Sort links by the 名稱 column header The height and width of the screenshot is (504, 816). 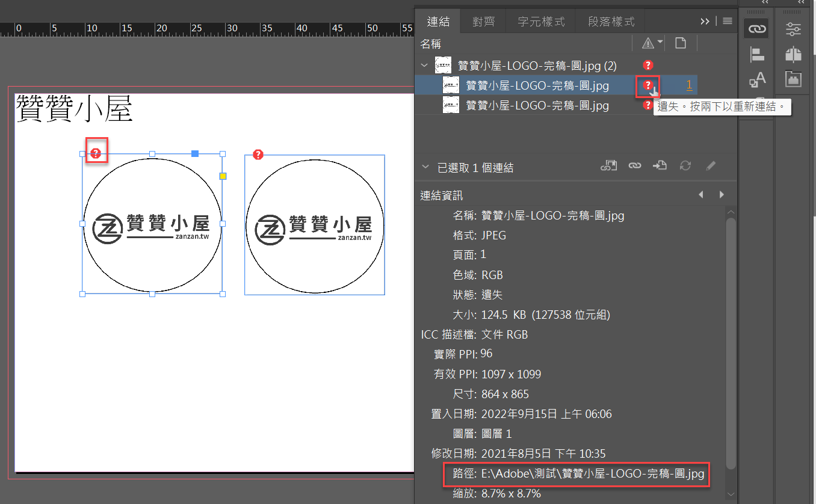(431, 43)
